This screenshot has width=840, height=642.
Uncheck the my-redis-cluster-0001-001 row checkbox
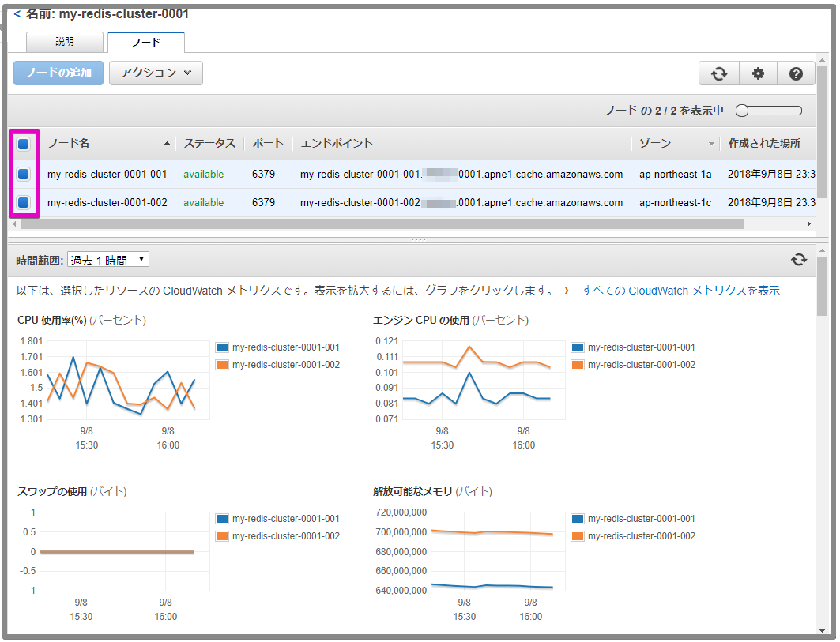click(x=24, y=174)
